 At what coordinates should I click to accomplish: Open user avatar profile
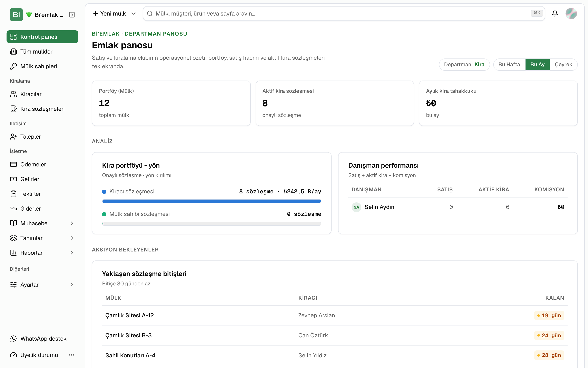[x=571, y=13]
